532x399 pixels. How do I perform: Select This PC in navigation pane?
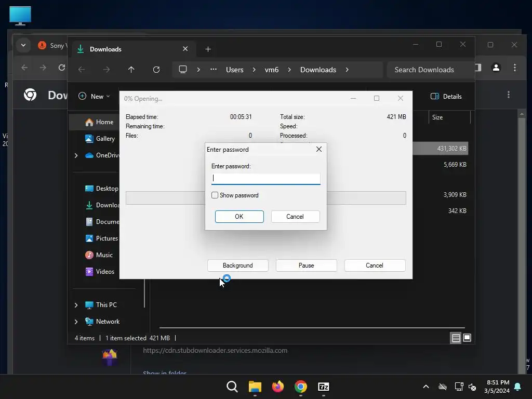point(101,304)
